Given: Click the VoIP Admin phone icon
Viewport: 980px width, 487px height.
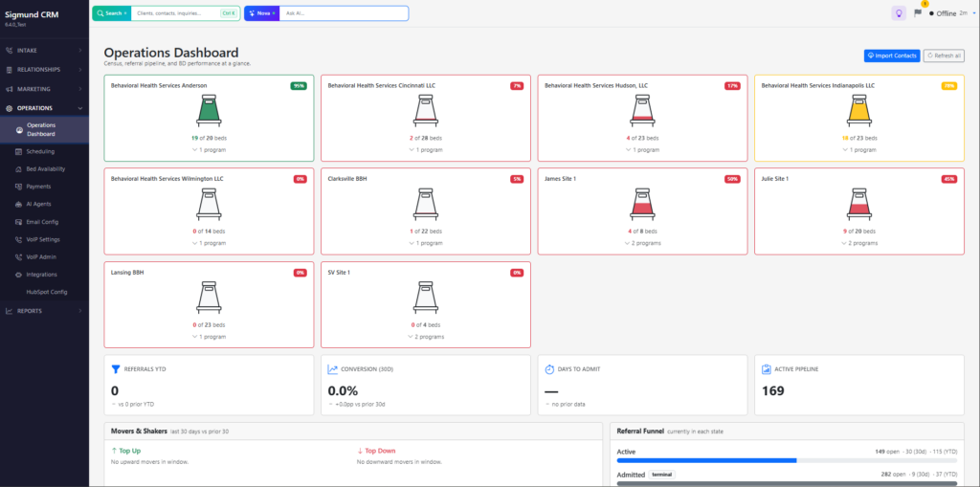Looking at the screenshot, I should click(x=19, y=257).
